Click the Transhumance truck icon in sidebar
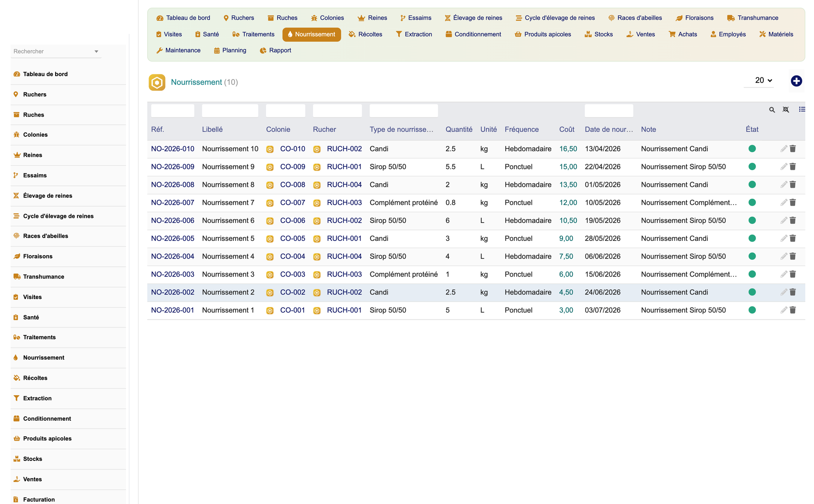 pos(17,276)
